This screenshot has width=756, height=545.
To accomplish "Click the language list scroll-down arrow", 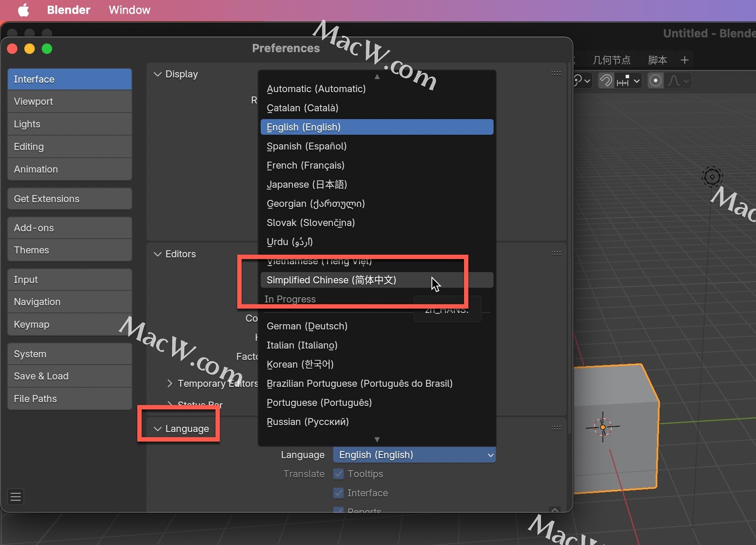I will pos(377,439).
